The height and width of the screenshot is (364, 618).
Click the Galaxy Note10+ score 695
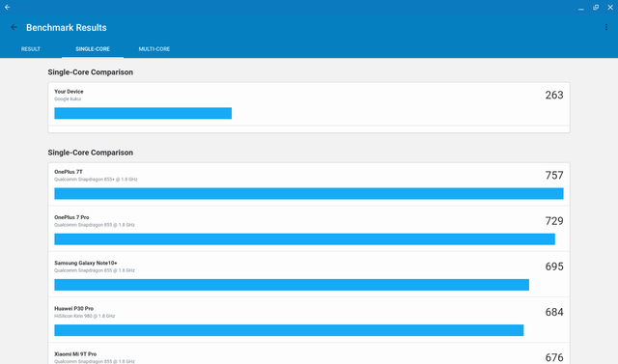click(x=554, y=266)
